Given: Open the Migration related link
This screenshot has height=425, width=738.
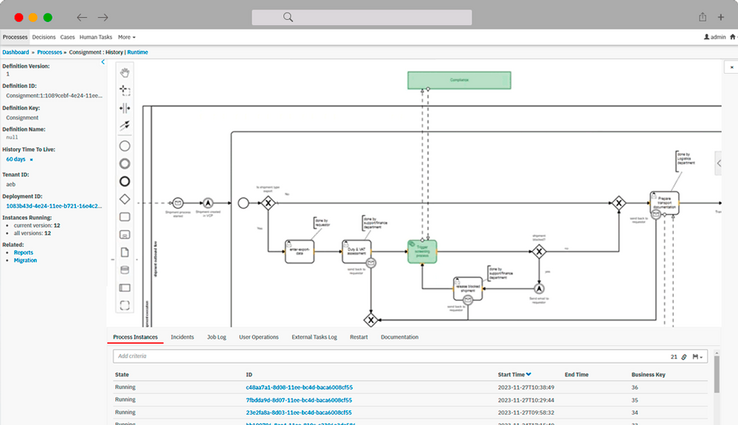Looking at the screenshot, I should pyautogui.click(x=25, y=260).
